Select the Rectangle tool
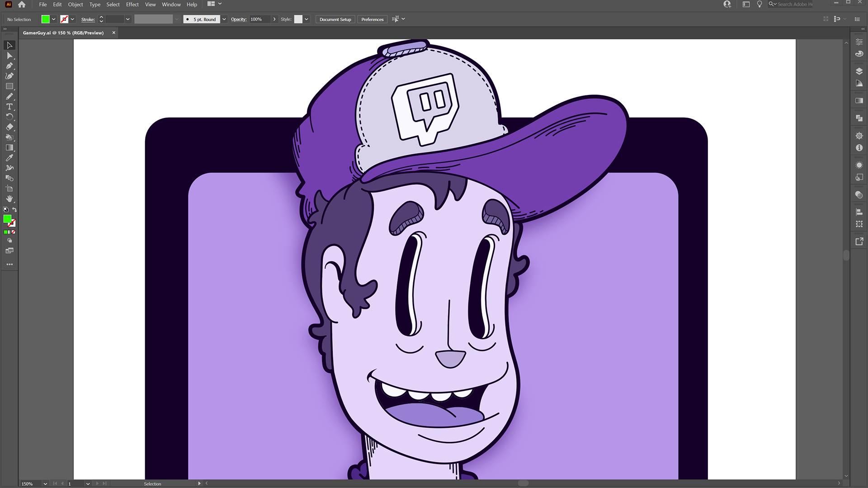Viewport: 868px width, 488px height. tap(9, 86)
